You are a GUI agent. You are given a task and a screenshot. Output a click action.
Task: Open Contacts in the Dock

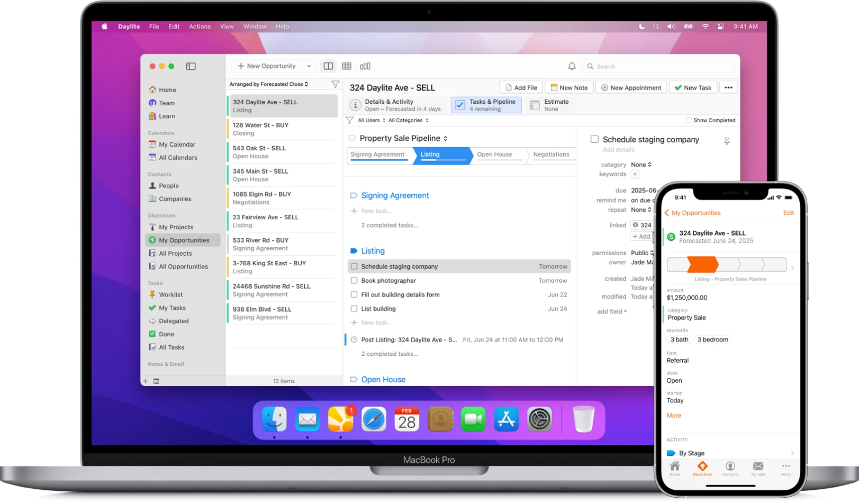click(x=440, y=419)
